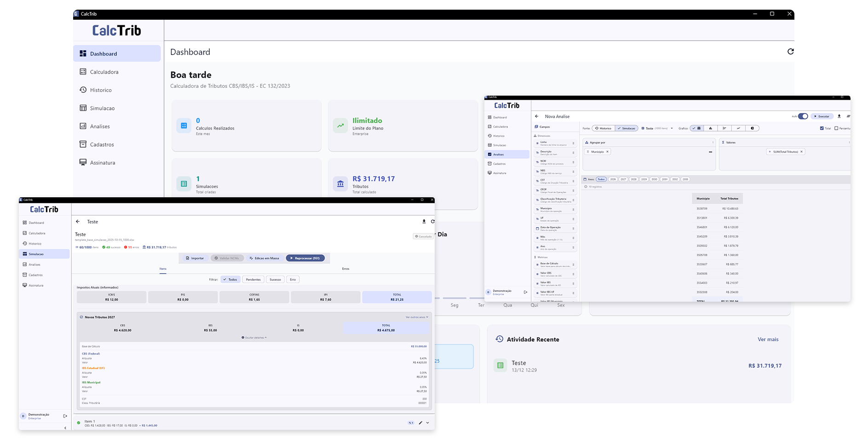Switch the chart type to line chart

tap(738, 128)
